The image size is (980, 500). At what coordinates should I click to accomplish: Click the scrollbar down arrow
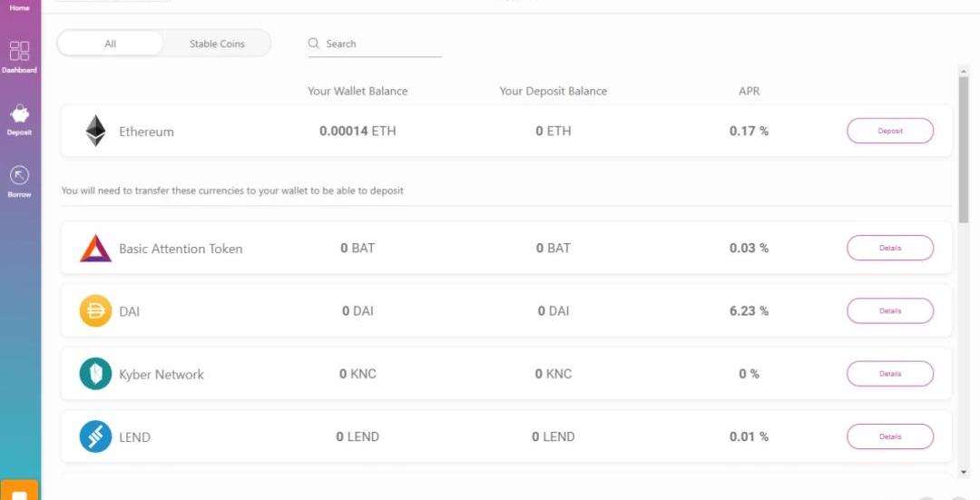tap(964, 472)
